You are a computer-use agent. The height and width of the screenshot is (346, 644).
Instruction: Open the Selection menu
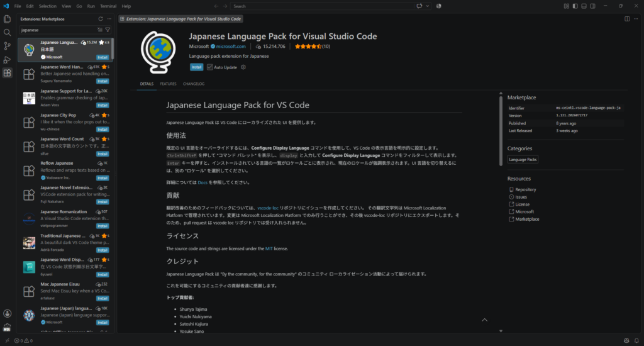(48, 6)
